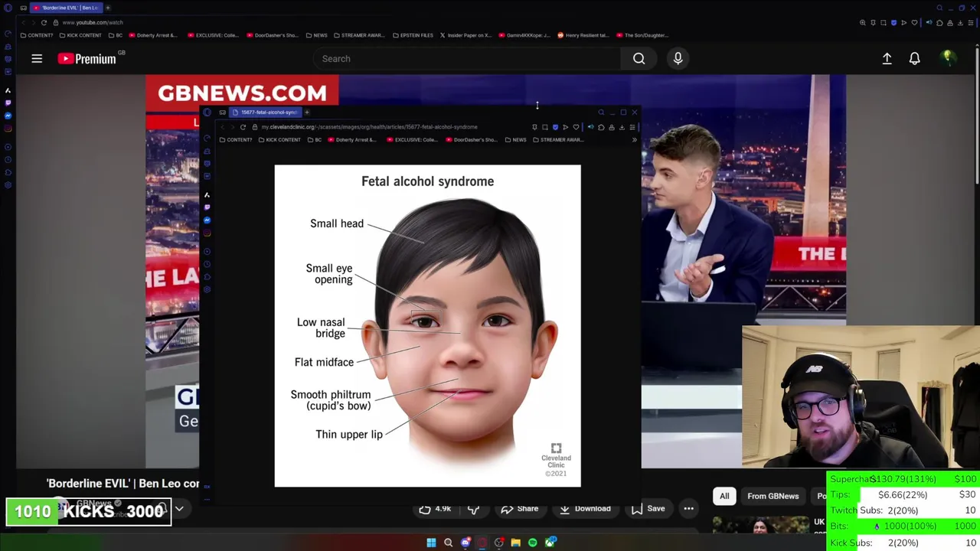Open YouTube notifications bell
This screenshot has width=980, height=551.
914,58
